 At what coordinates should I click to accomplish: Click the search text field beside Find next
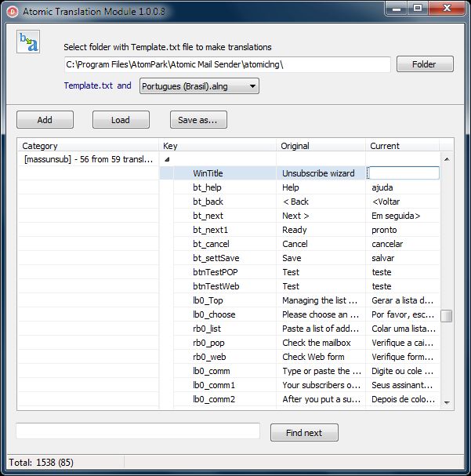(138, 431)
